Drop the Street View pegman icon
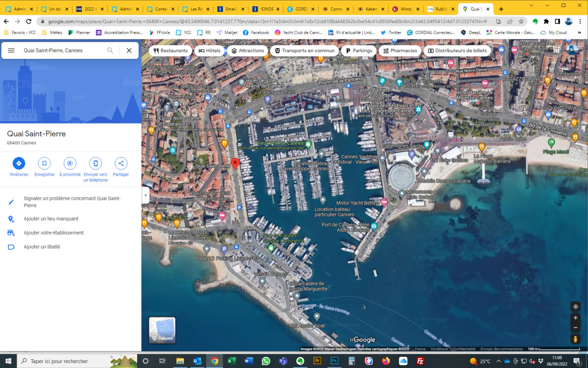588x368 pixels. click(x=575, y=339)
